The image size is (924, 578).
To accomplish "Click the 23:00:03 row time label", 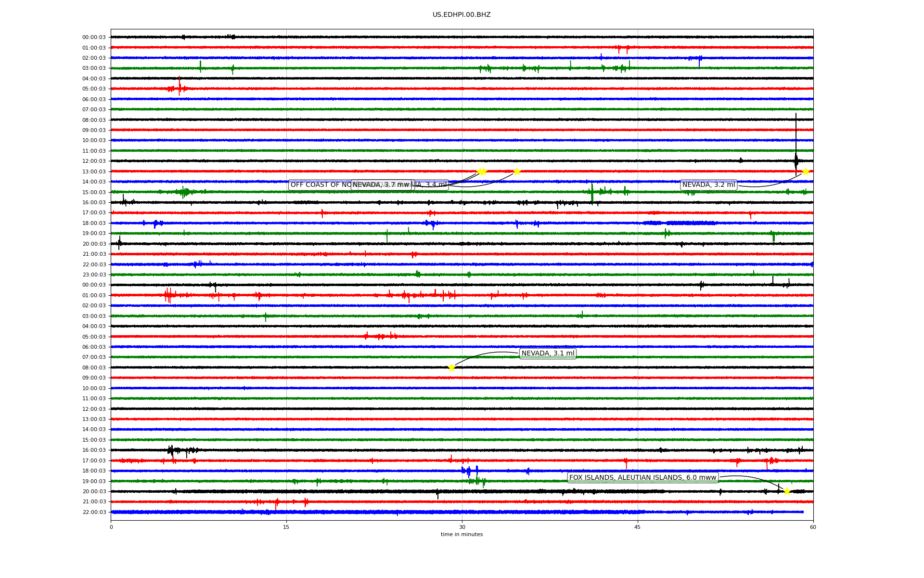I will click(x=94, y=275).
